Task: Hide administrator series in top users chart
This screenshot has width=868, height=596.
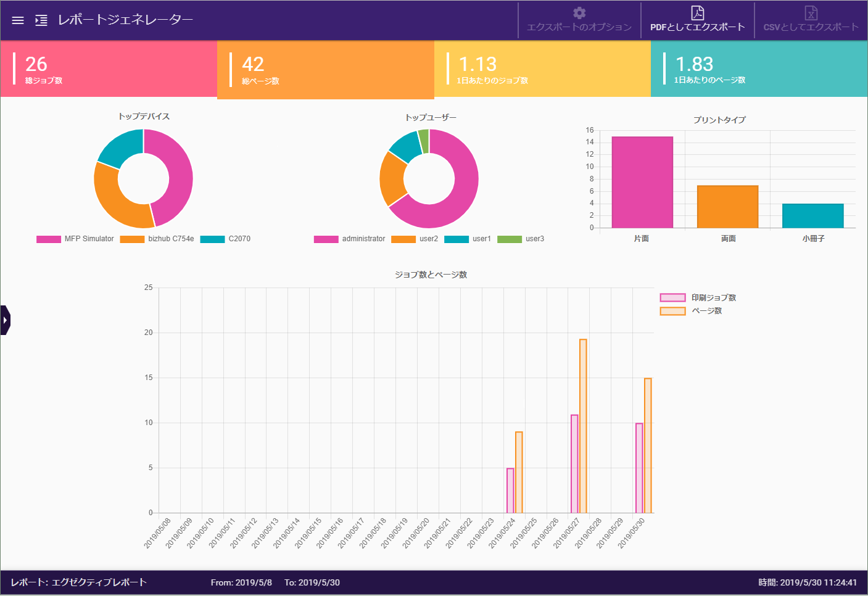Action: pyautogui.click(x=350, y=239)
